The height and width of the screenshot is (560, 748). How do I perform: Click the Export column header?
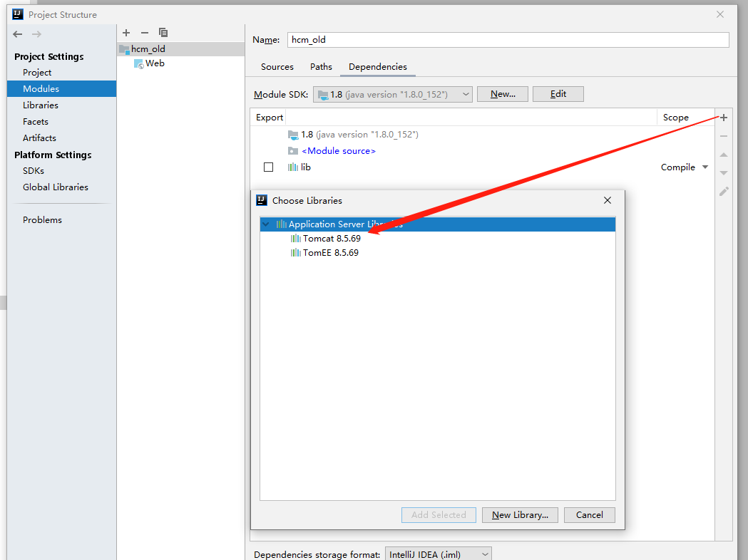(x=269, y=118)
